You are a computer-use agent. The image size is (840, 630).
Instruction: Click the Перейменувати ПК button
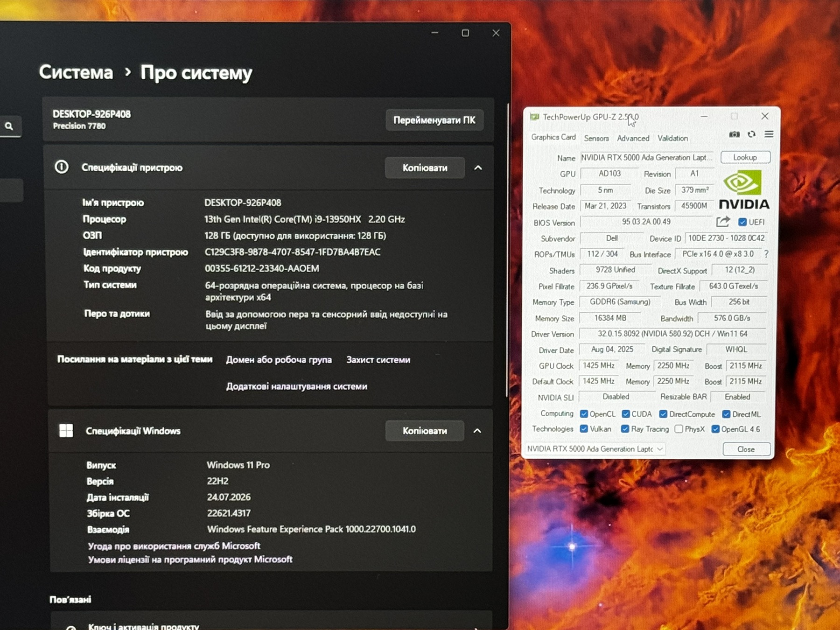(x=434, y=120)
